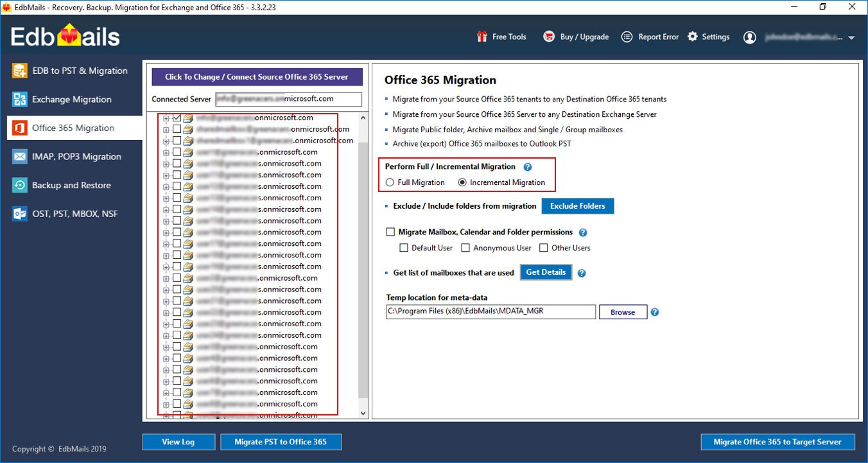
Task: Click the Buy / Upgrade cart icon
Action: [x=549, y=37]
